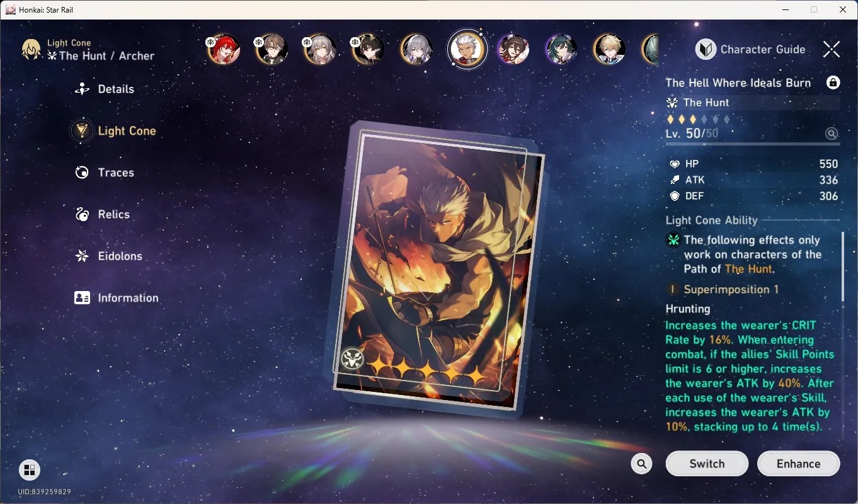This screenshot has width=858, height=504.
Task: Click the Hunt path emblem on the card
Action: click(x=352, y=358)
